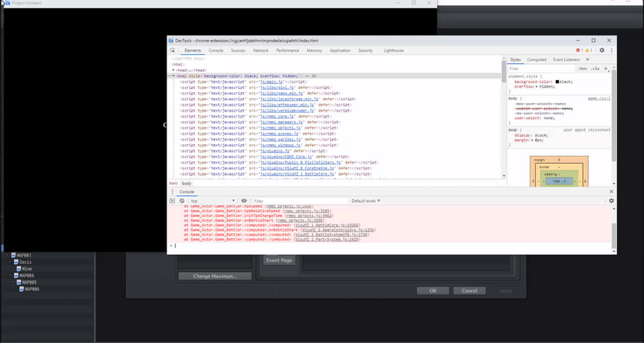Open the Default levels dropdown
Viewport: 644px width, 343px height.
tap(366, 201)
